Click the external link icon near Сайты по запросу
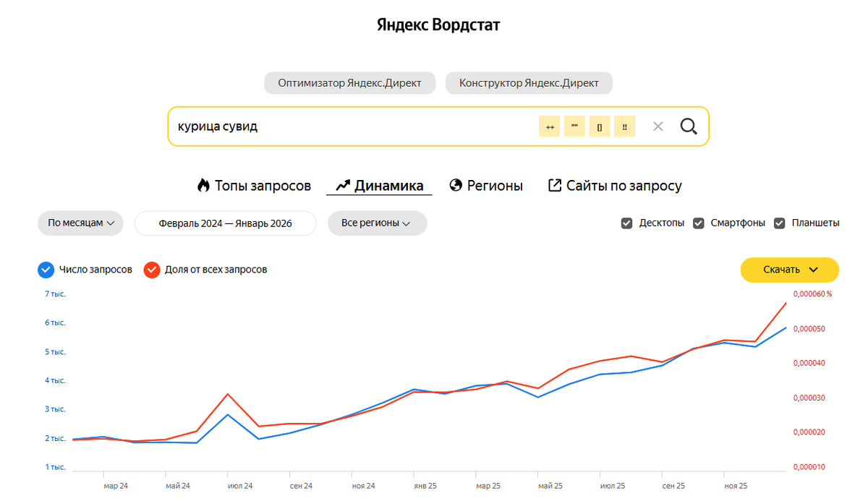The image size is (868, 501). click(553, 185)
